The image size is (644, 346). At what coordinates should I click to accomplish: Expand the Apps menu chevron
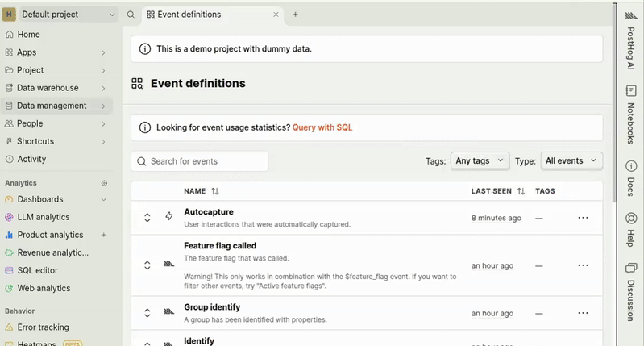(x=103, y=53)
